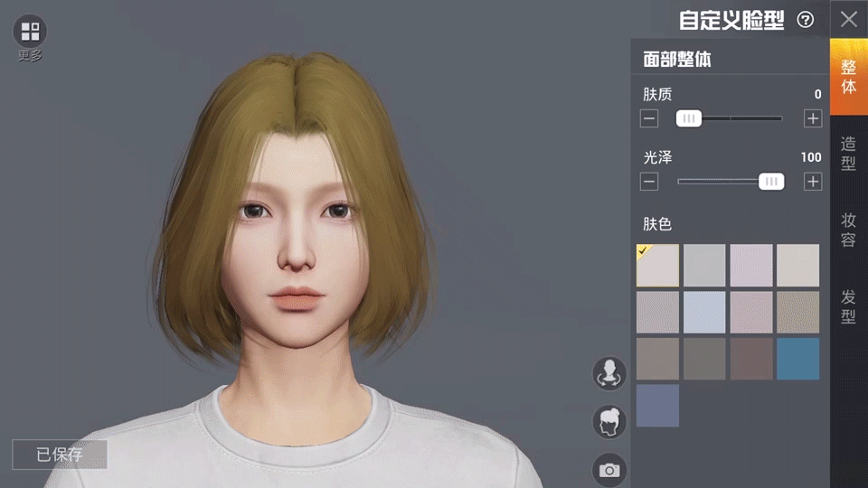This screenshot has width=868, height=488.
Task: Select the bright blue skin color swatch
Action: coord(797,359)
